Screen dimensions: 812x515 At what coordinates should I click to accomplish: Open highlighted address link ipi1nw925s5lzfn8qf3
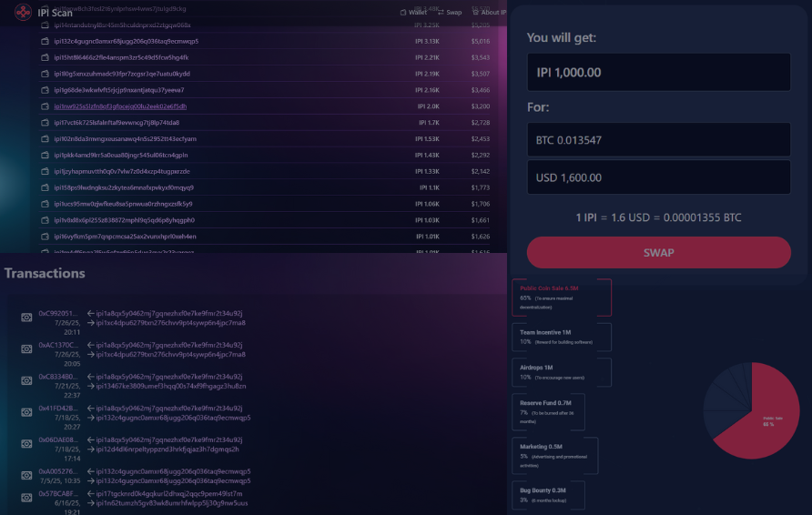pyautogui.click(x=119, y=106)
